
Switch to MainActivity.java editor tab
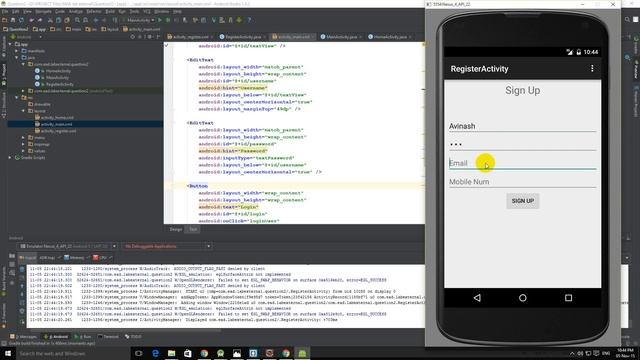(340, 37)
